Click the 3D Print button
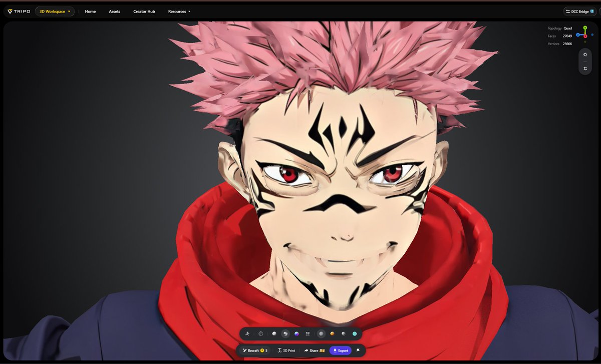 (286, 350)
